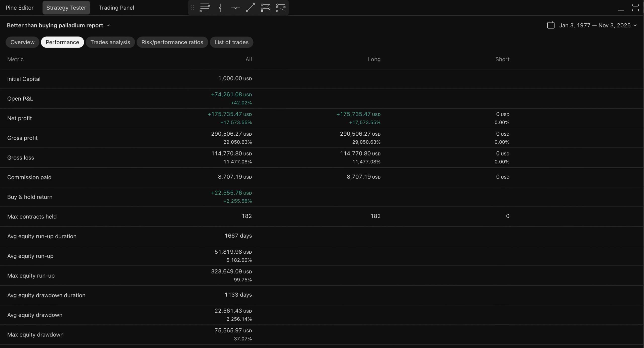Select the Horizontal line drawing tool
644x348 pixels.
[235, 8]
